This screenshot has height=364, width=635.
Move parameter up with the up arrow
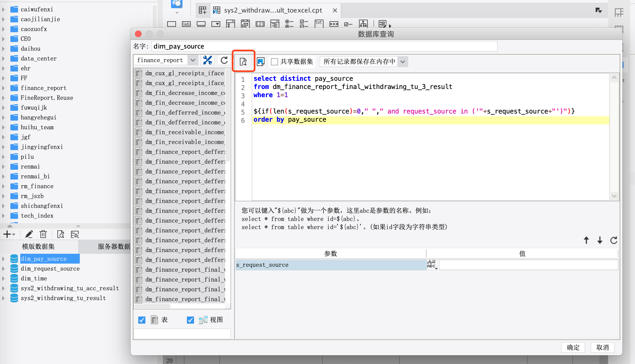point(586,240)
